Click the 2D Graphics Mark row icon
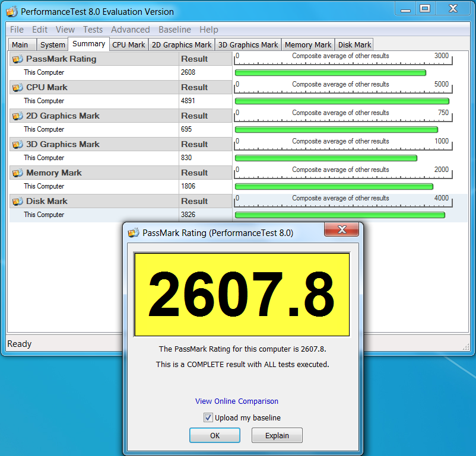The width and height of the screenshot is (476, 456). tap(18, 116)
